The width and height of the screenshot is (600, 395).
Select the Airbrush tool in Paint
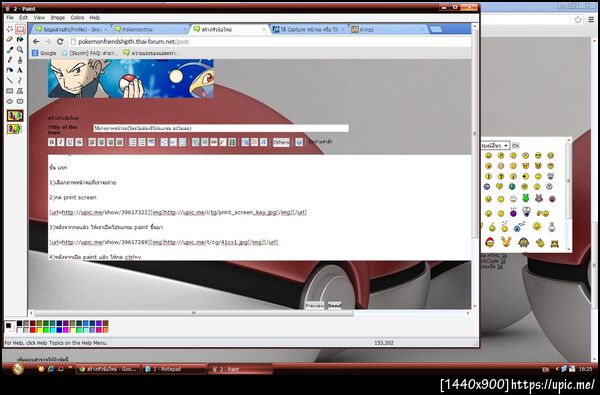(10, 70)
